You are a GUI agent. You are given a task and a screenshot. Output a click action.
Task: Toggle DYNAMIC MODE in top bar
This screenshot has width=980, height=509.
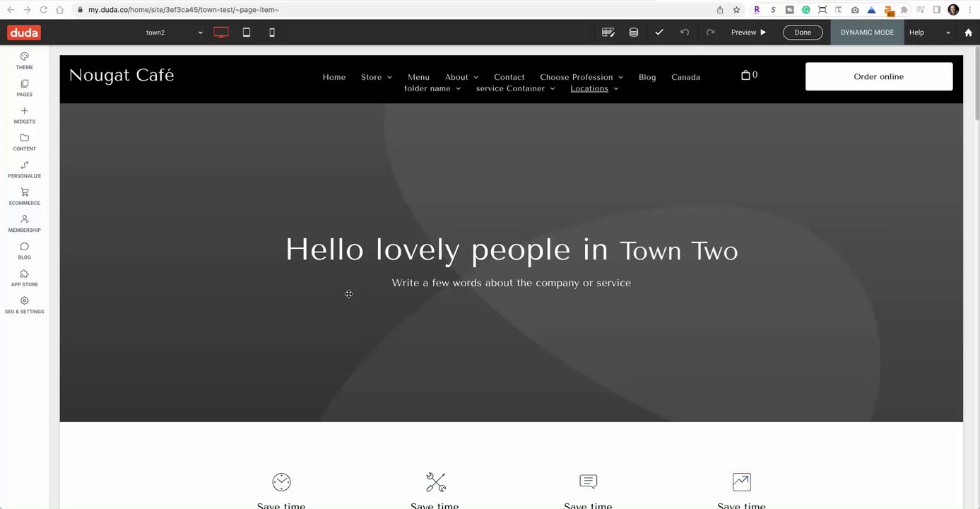coord(867,33)
